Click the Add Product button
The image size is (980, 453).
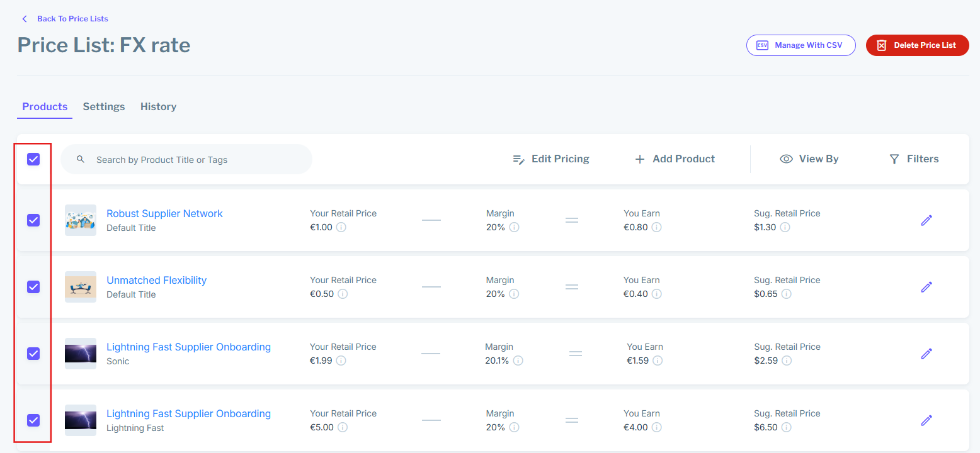point(675,159)
